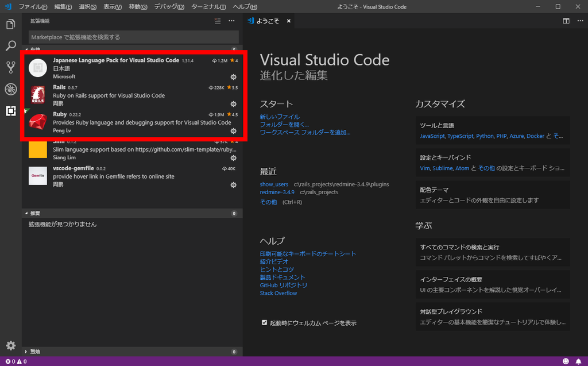
Task: Close the ようこそ tab
Action: pos(289,21)
